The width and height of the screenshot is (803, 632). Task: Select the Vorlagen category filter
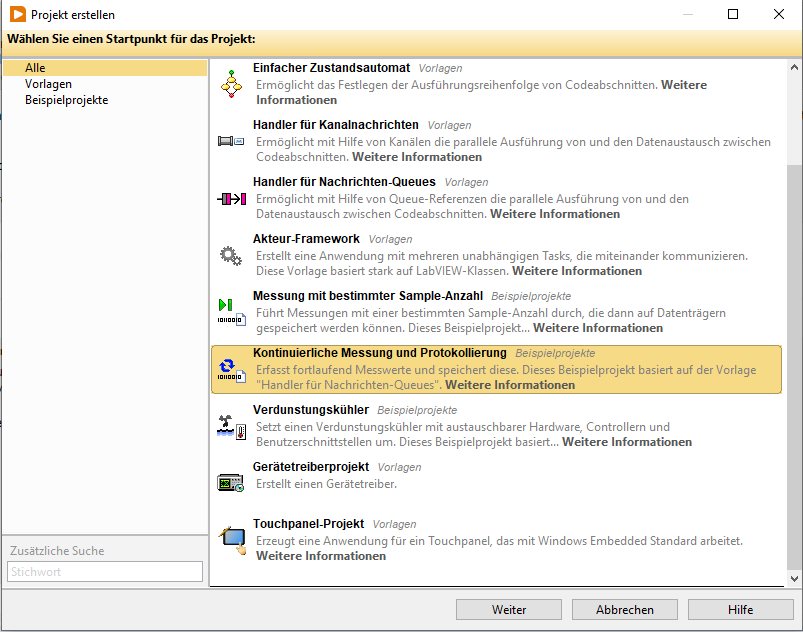48,84
